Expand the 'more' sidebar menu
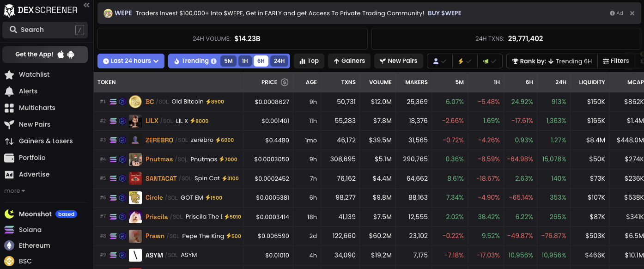The image size is (644, 269). coord(15,191)
